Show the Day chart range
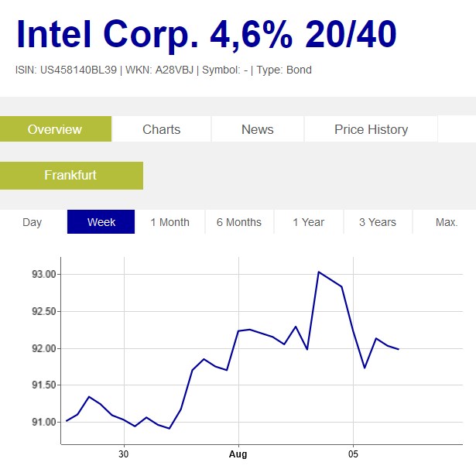 coord(33,222)
